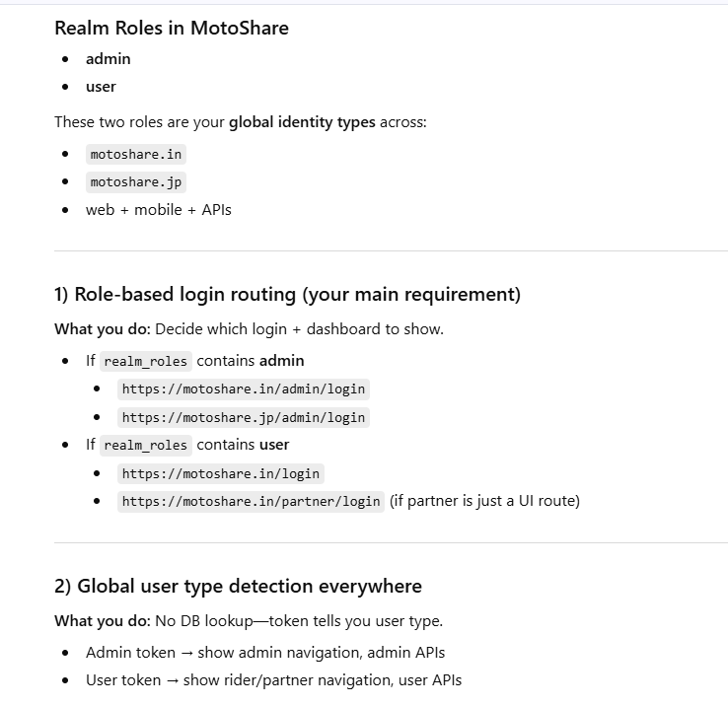Click the "Admin token" bullet line
The height and width of the screenshot is (706, 728).
265,653
